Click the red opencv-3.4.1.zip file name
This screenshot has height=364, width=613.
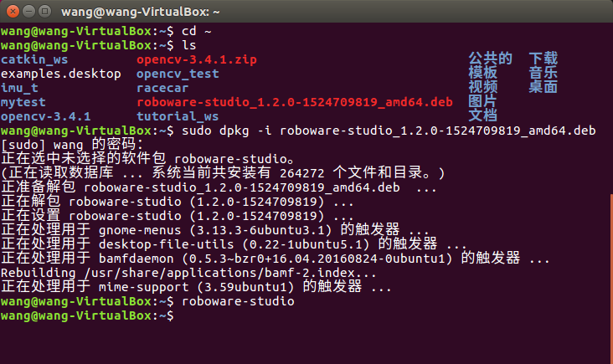(x=197, y=59)
